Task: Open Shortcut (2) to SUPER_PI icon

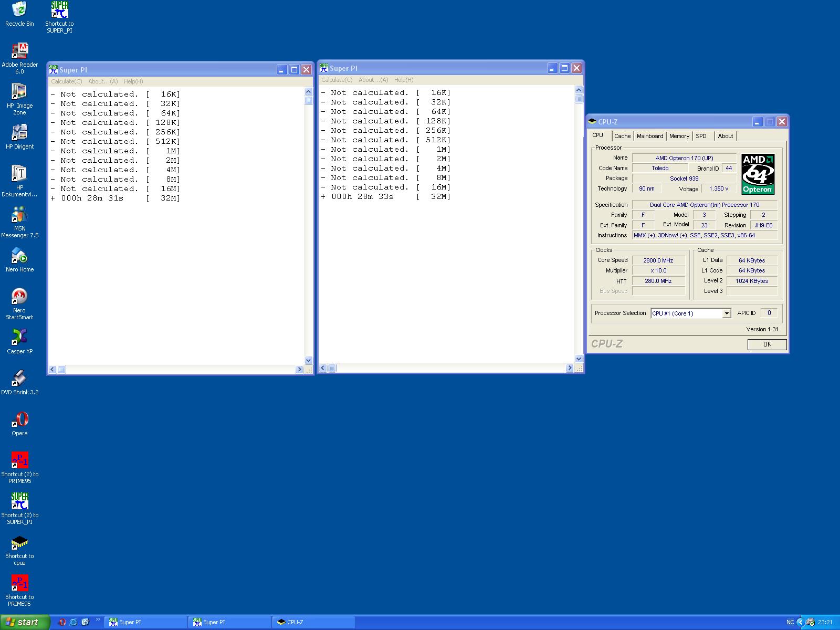Action: (x=19, y=509)
